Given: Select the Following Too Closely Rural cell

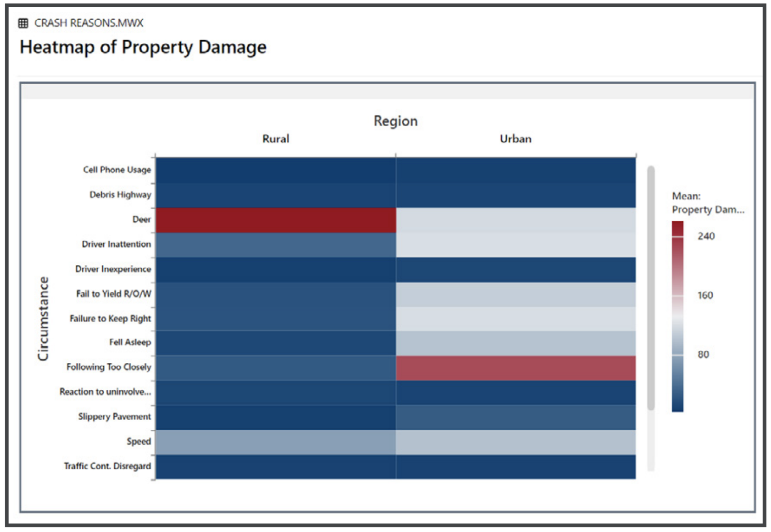Looking at the screenshot, I should (276, 368).
